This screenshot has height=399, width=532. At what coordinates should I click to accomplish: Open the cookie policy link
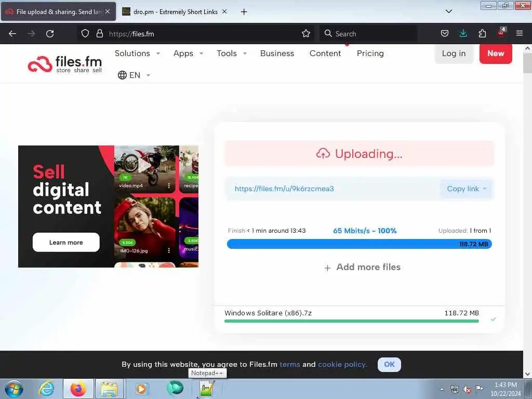pos(342,364)
